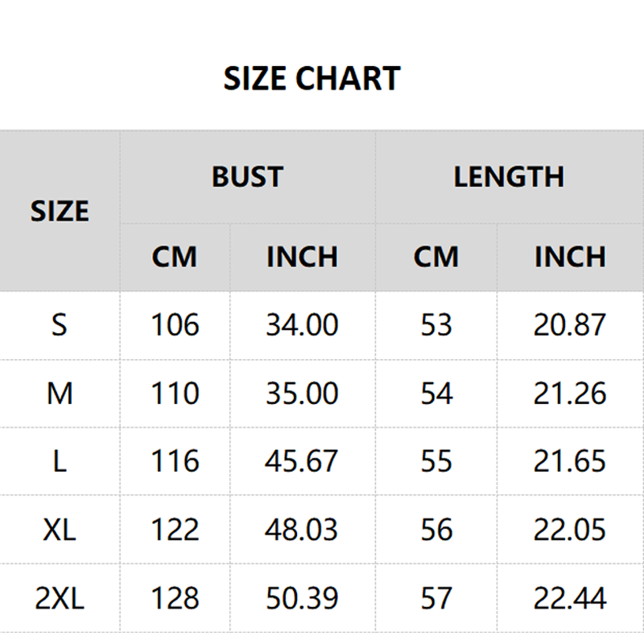Click the XL size row label
Screen dimensions: 644x644
pyautogui.click(x=60, y=530)
